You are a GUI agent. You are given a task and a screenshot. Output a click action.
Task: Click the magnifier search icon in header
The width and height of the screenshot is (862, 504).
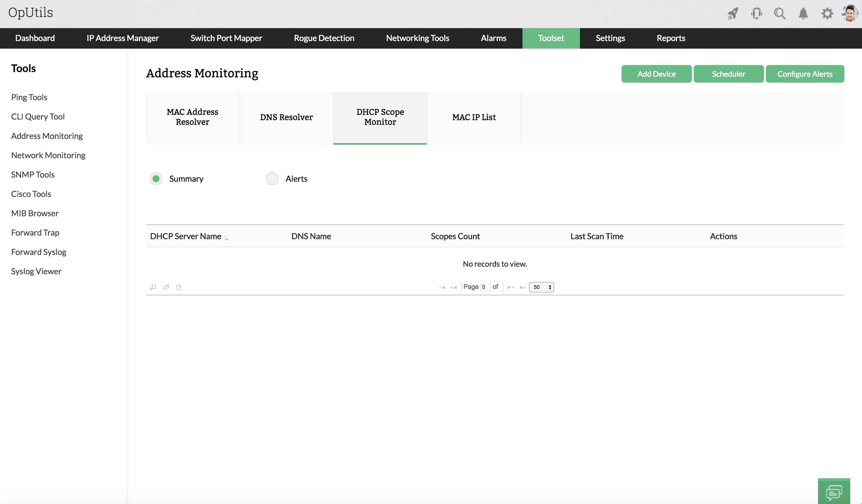780,14
